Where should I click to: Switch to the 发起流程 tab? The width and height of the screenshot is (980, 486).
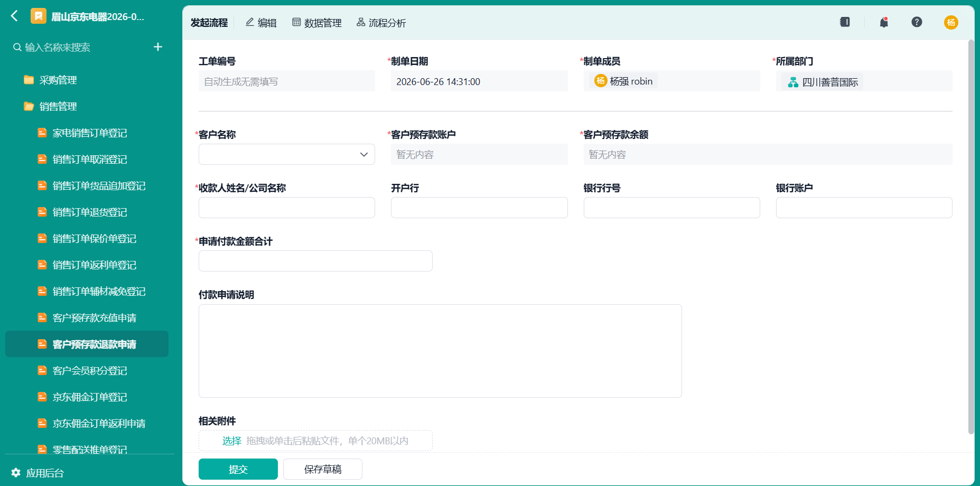209,23
